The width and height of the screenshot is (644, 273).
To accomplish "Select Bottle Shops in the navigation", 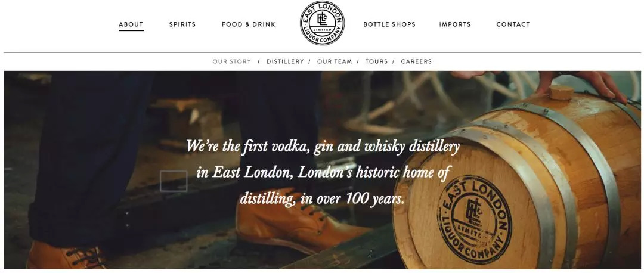I will coord(389,24).
